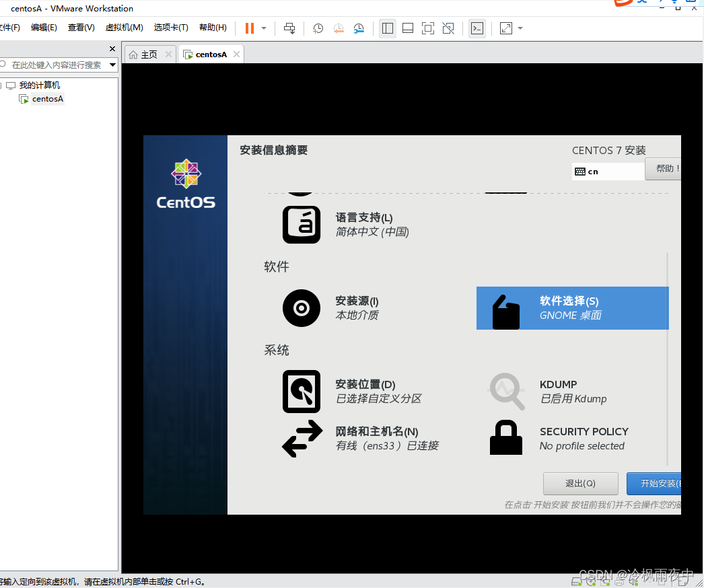Click the 已启用 Kdump status text
This screenshot has height=588, width=704.
pyautogui.click(x=573, y=398)
